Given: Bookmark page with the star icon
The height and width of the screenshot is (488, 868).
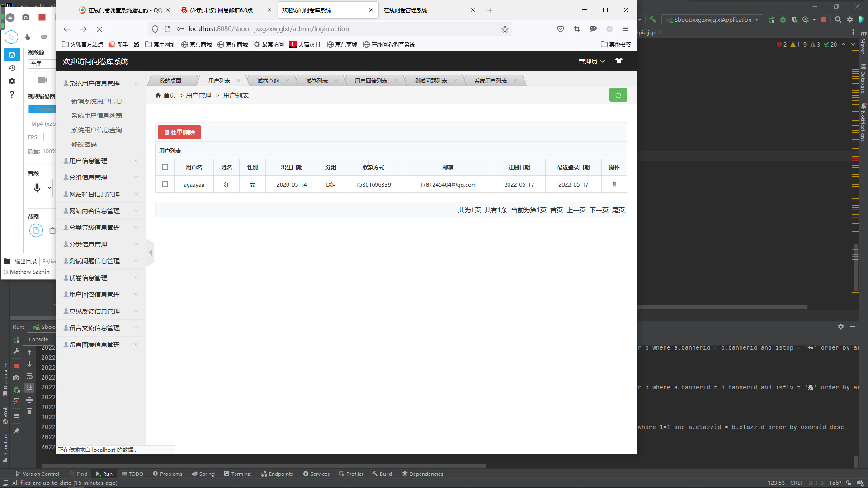Looking at the screenshot, I should click(x=505, y=29).
